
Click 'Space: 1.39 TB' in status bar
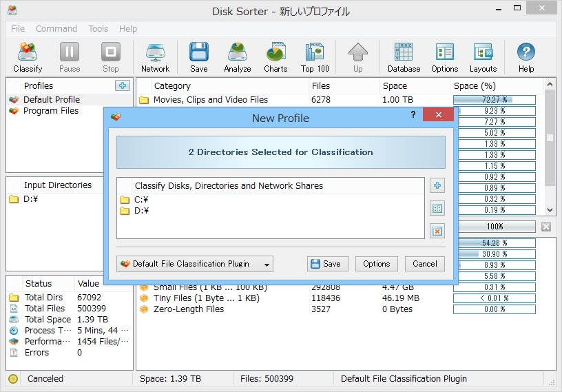click(x=170, y=379)
